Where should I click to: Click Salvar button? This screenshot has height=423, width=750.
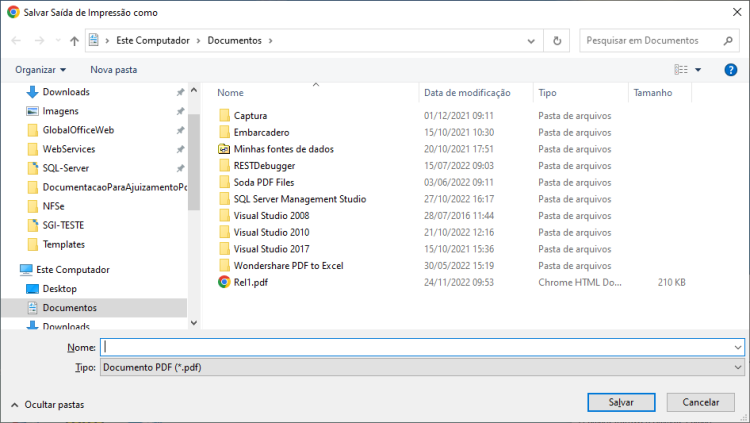tap(621, 402)
